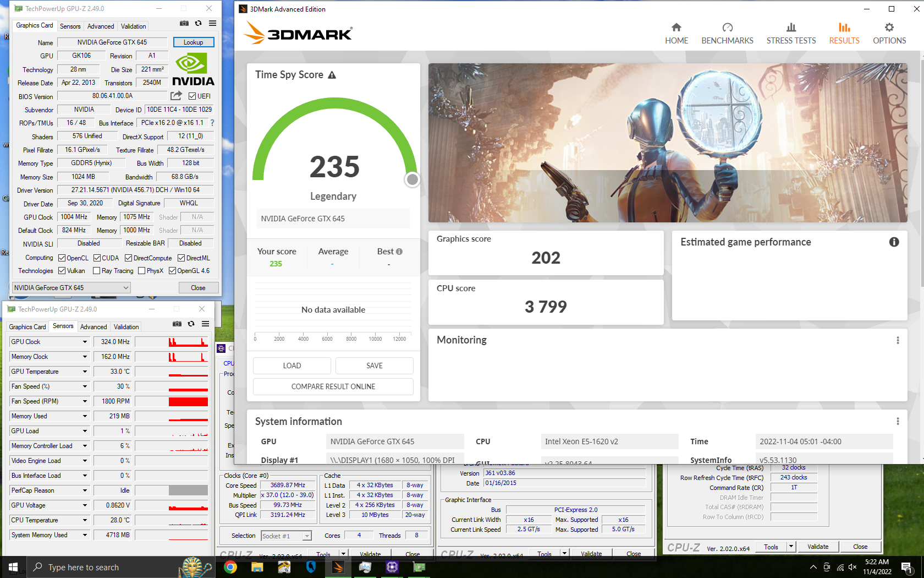924x578 pixels.
Task: Click the score gauge end marker
Action: [x=412, y=179]
